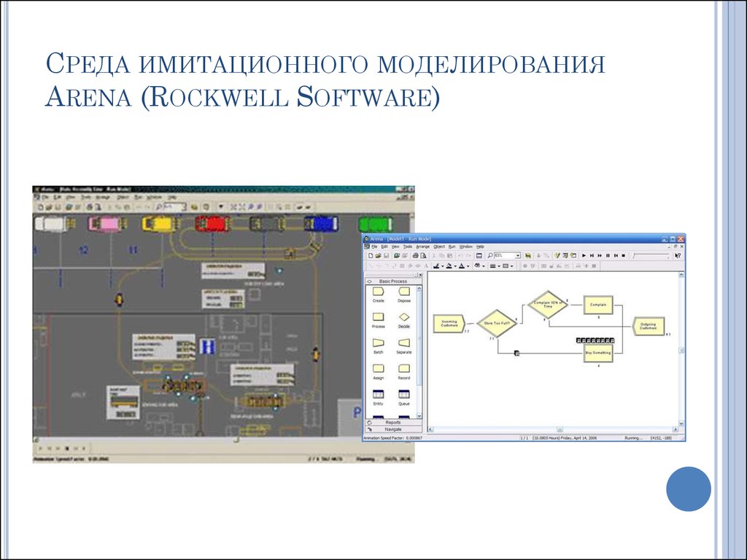Select the Incoming Customers module on canvas
The height and width of the screenshot is (560, 747).
[449, 323]
